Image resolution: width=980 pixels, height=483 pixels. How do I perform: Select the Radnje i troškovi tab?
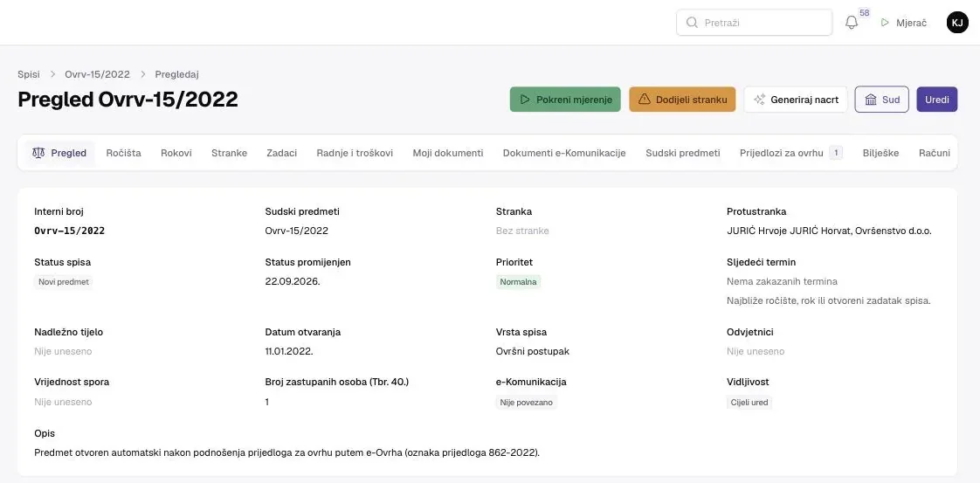355,153
